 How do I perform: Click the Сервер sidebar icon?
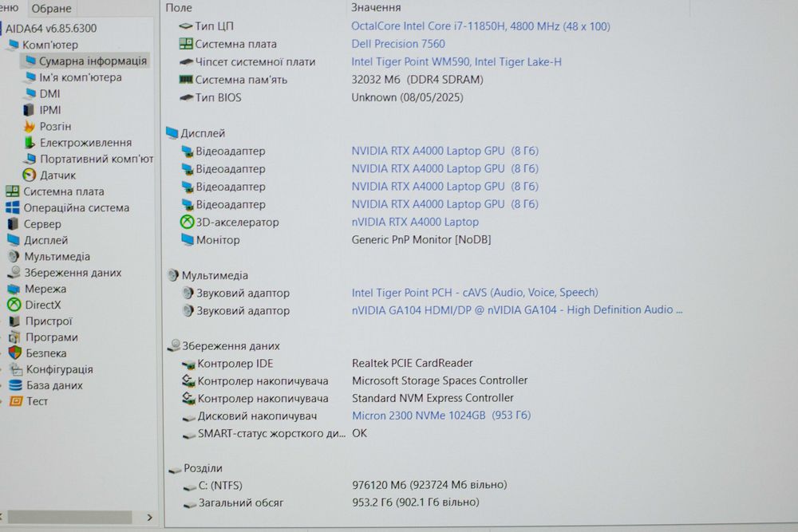[x=14, y=224]
